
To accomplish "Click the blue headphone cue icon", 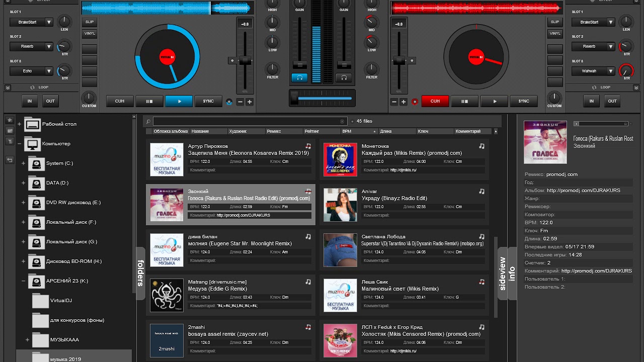I will coord(299,78).
